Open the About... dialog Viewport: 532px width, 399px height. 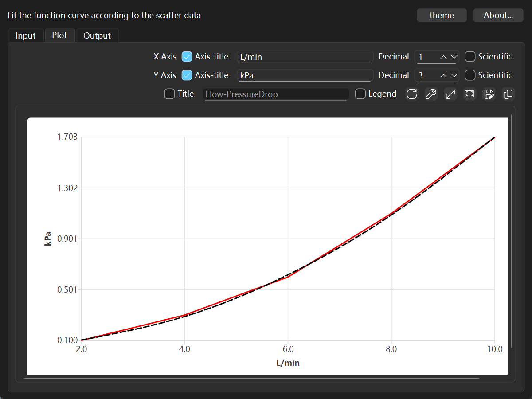click(498, 15)
